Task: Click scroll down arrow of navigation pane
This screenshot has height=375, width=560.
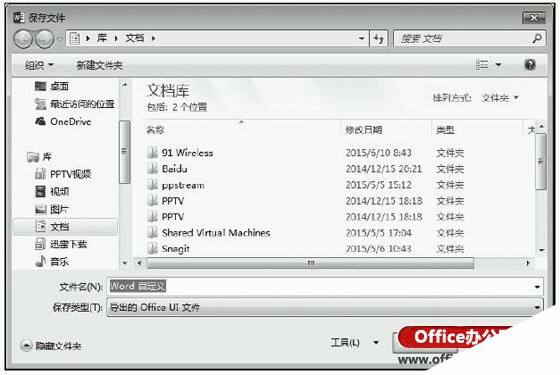Action: coord(125,263)
